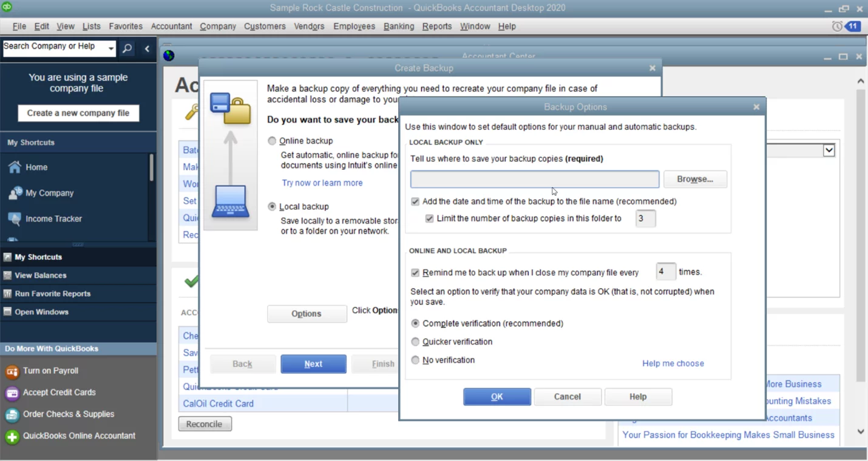The height and width of the screenshot is (461, 868).
Task: Click the 'Try now or learn more' link
Action: [x=322, y=183]
